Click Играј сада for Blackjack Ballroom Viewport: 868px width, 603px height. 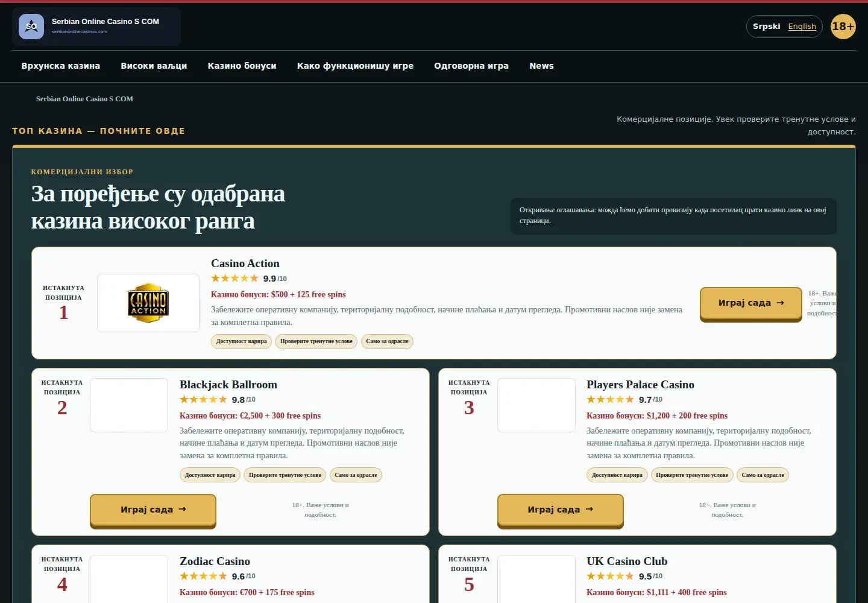pos(153,510)
